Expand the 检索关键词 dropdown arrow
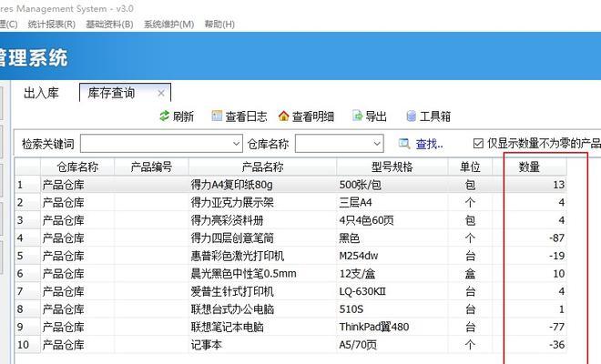 click(x=236, y=144)
